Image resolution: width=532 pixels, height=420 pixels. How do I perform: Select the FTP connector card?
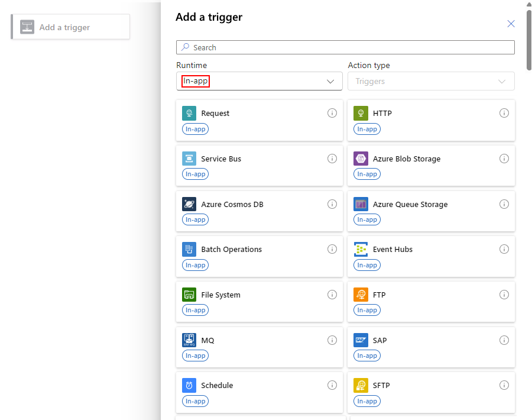[x=431, y=302]
